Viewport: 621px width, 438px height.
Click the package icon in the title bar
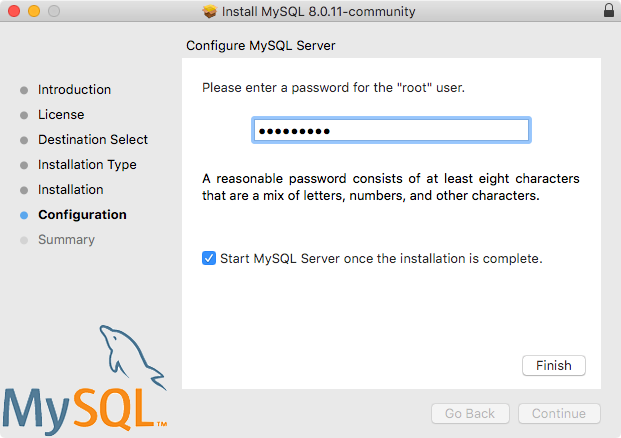point(209,12)
